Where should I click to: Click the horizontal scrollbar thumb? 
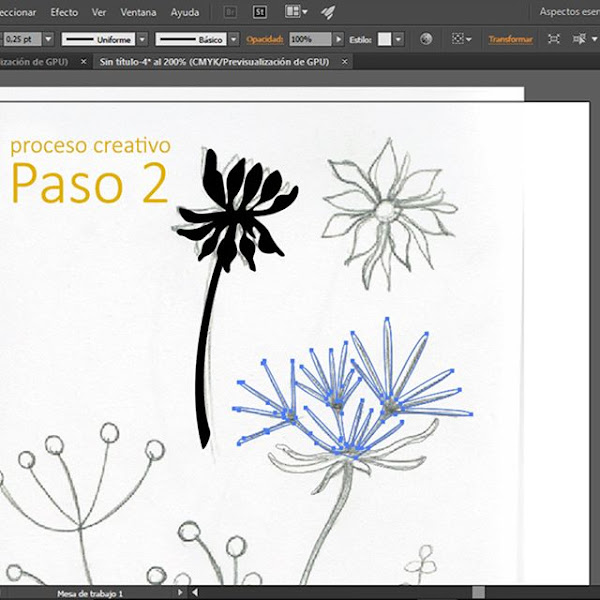pos(478,593)
